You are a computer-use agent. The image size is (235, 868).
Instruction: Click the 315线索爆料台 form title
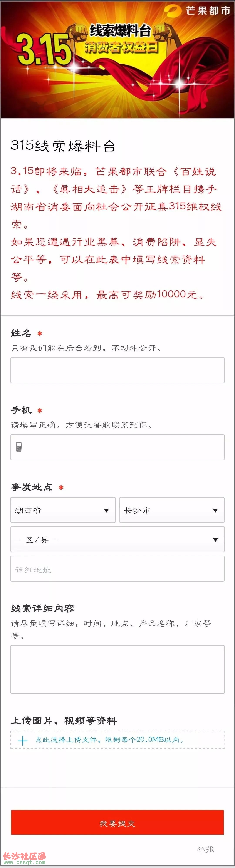63,146
